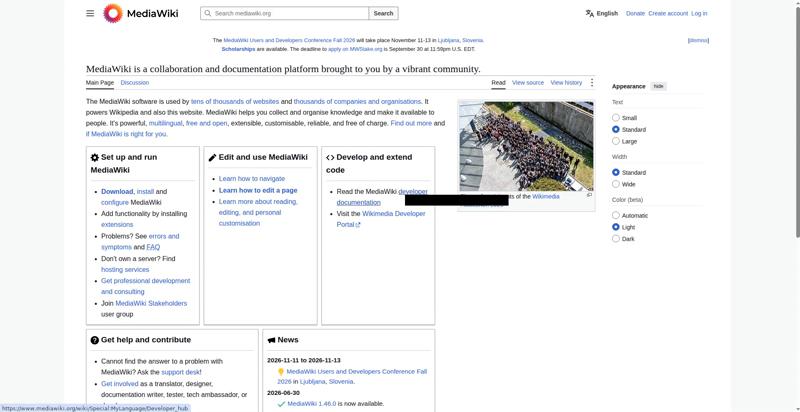Open the extensions link
The height and width of the screenshot is (412, 800).
click(x=117, y=225)
